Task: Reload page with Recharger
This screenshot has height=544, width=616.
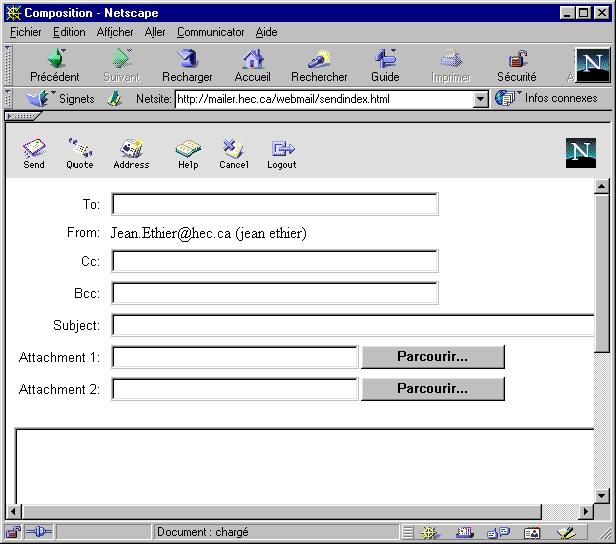Action: [187, 66]
